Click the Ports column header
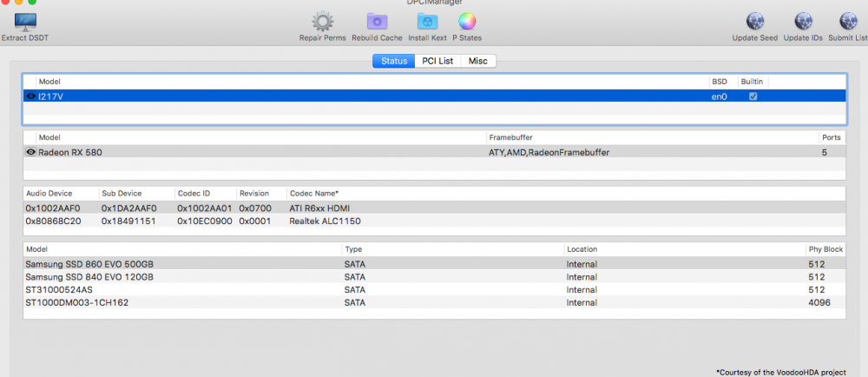Viewport: 868px width, 377px height. (831, 137)
